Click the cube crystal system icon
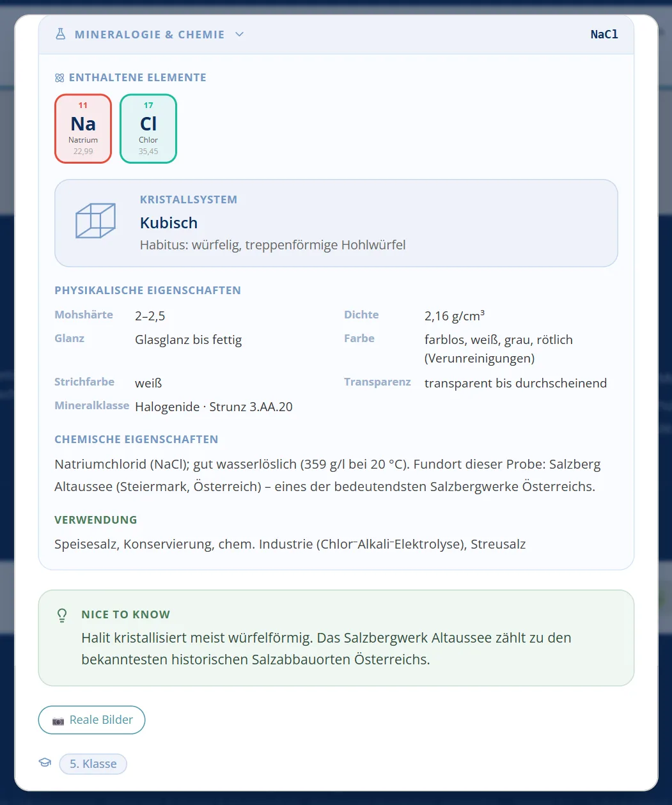Image resolution: width=672 pixels, height=805 pixels. [x=95, y=221]
